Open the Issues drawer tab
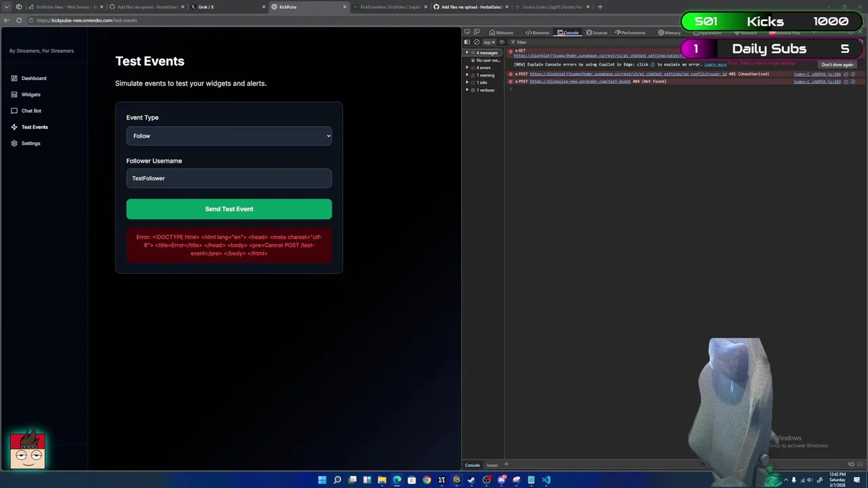 coord(492,465)
